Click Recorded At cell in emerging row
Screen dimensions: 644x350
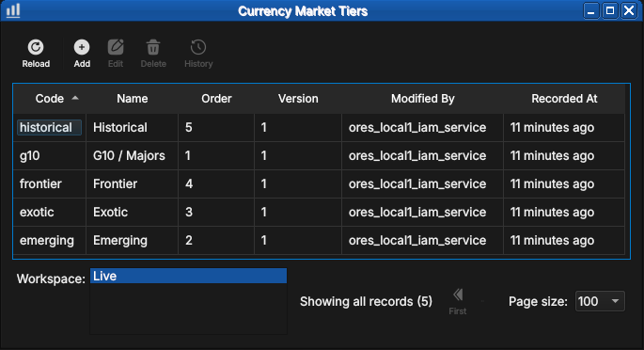(564, 240)
